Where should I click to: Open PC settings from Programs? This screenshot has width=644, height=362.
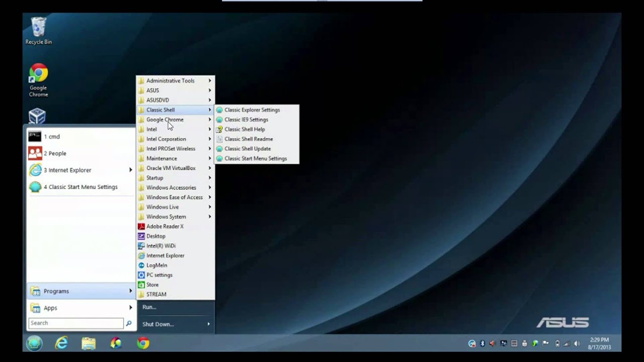[176, 275]
